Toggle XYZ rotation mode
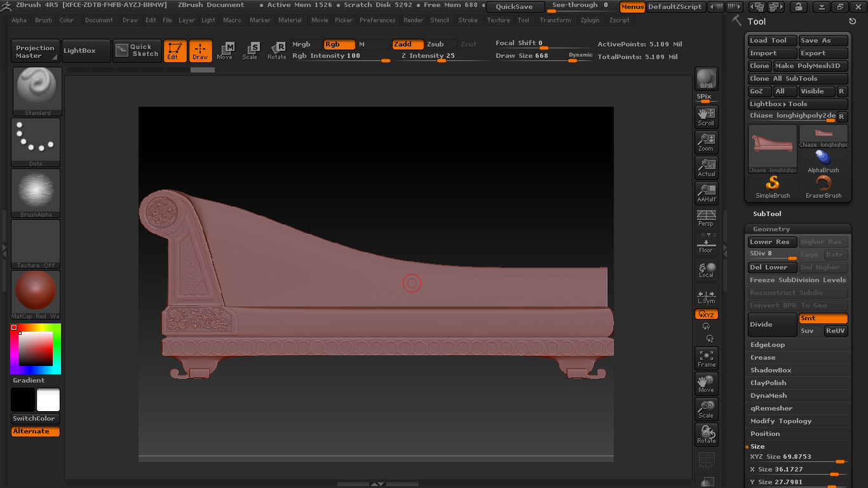868x488 pixels. click(x=706, y=315)
